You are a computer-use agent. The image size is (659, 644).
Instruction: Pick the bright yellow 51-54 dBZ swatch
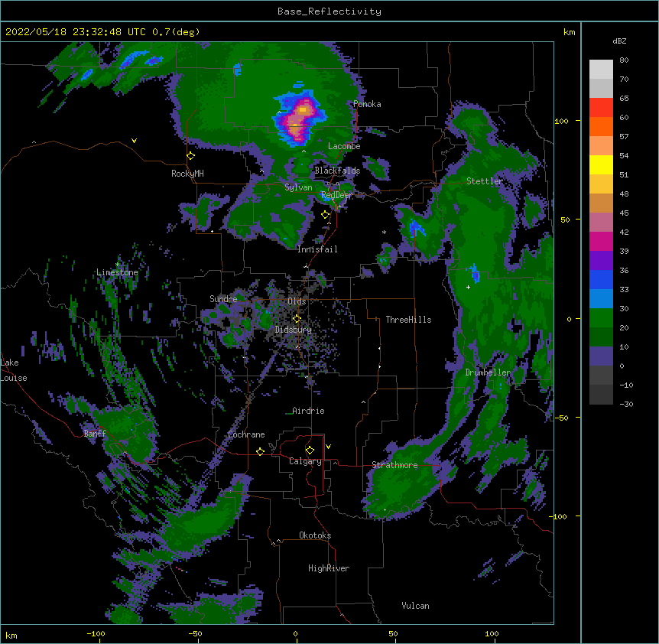(601, 164)
